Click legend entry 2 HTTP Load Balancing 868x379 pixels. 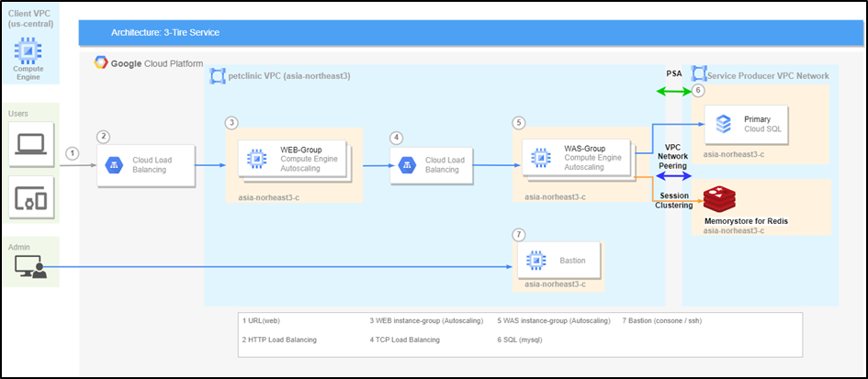(279, 340)
